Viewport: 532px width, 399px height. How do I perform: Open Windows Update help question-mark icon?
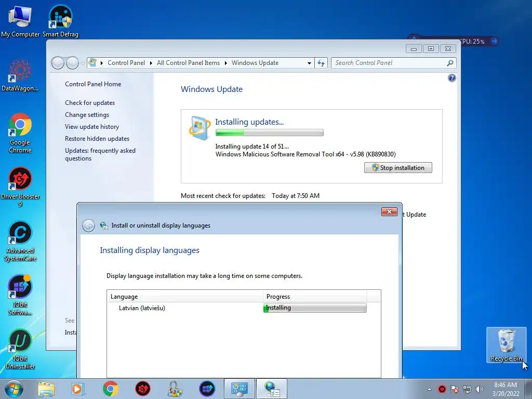[x=451, y=78]
